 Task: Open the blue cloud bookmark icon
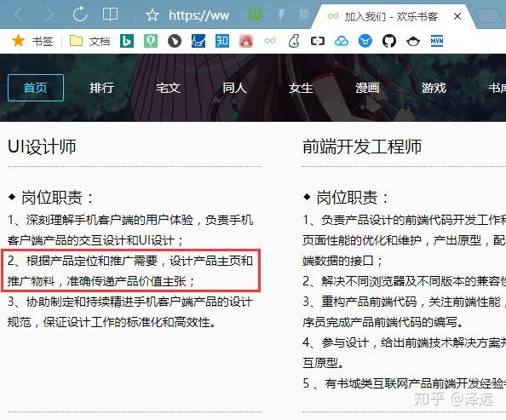[342, 41]
